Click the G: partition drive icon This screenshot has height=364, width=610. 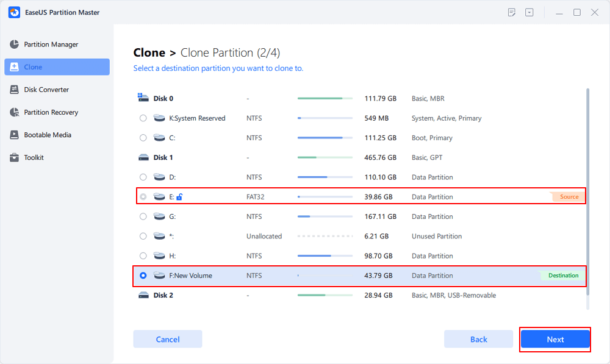[x=159, y=216]
